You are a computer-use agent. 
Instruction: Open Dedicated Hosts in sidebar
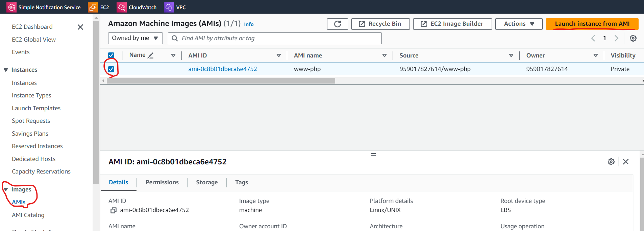[x=33, y=159]
